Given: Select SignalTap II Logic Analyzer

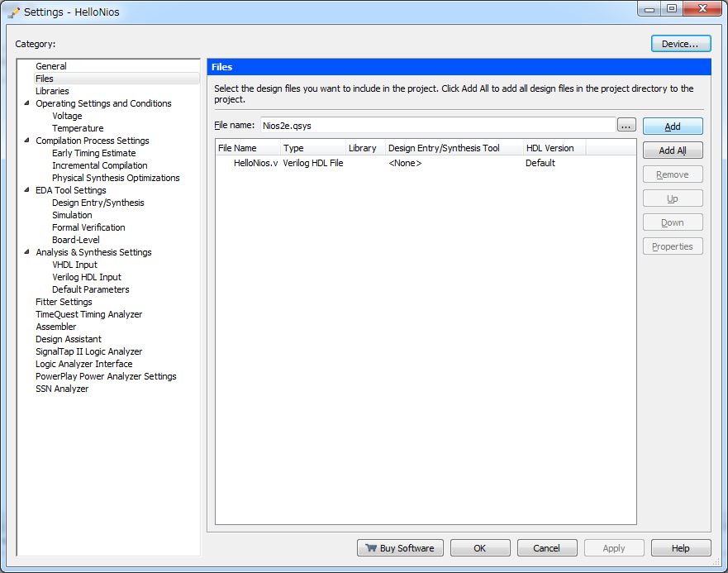Looking at the screenshot, I should [x=89, y=351].
